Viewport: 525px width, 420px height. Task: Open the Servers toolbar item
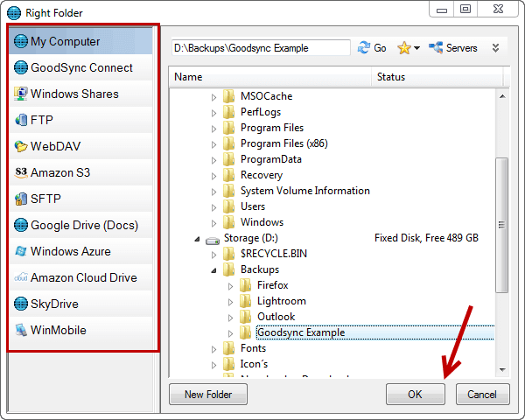pos(453,48)
